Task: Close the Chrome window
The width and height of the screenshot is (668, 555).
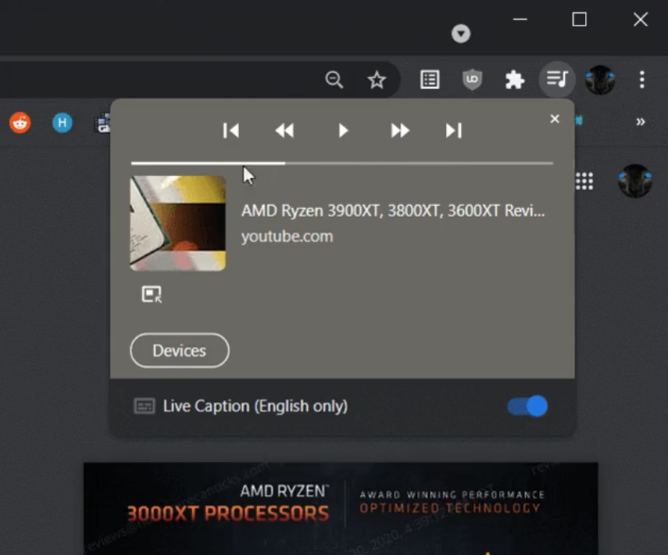Action: (x=640, y=20)
